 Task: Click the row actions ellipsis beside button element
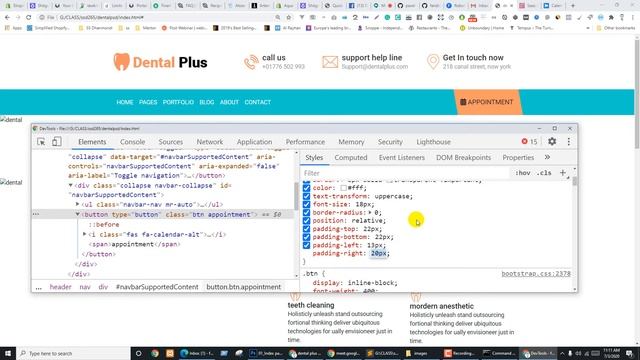[36, 214]
